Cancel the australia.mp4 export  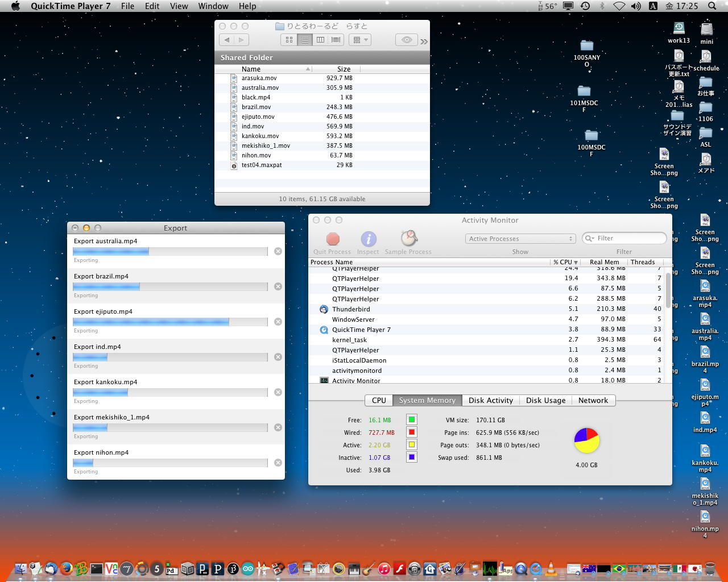coord(278,251)
